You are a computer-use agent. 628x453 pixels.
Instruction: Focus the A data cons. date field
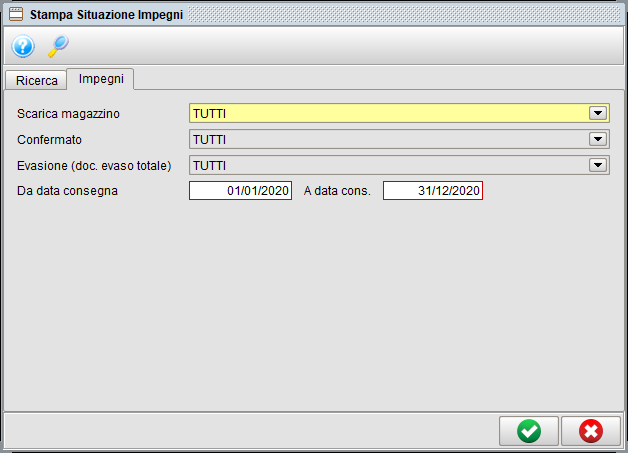tap(432, 190)
